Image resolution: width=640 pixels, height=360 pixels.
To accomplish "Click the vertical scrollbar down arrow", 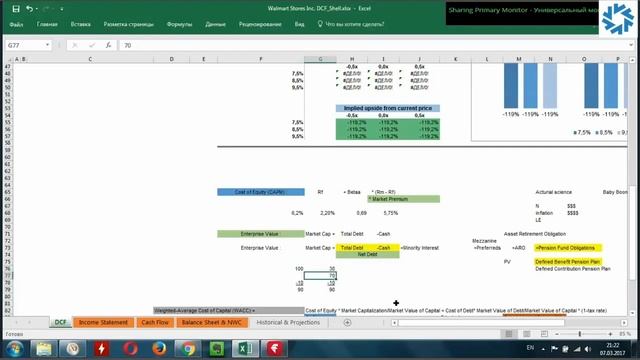I will (x=632, y=313).
